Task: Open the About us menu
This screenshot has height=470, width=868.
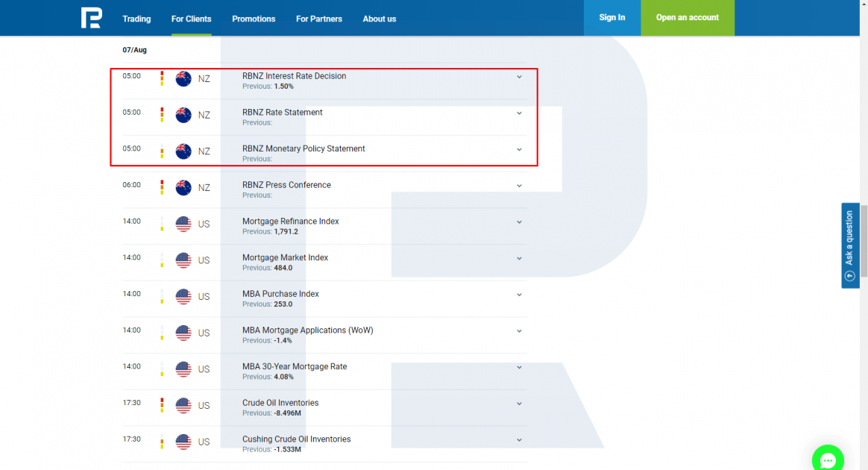Action: coord(380,19)
